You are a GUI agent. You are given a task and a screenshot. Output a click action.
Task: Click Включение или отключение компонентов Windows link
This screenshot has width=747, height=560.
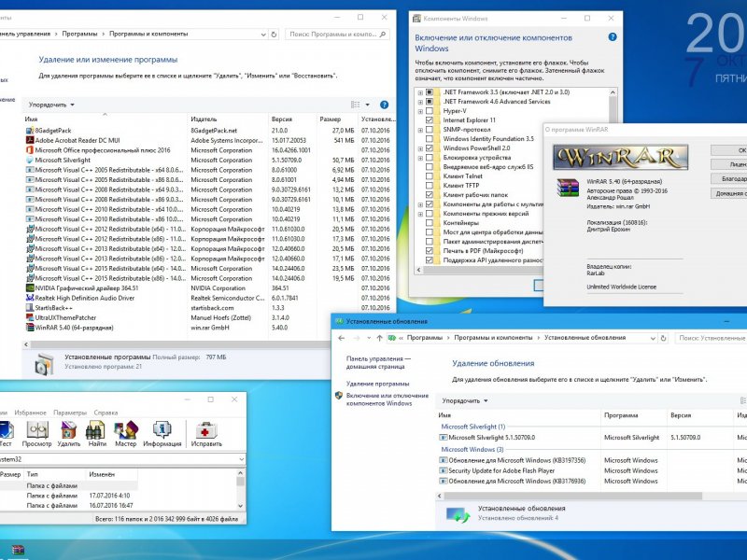[388, 399]
